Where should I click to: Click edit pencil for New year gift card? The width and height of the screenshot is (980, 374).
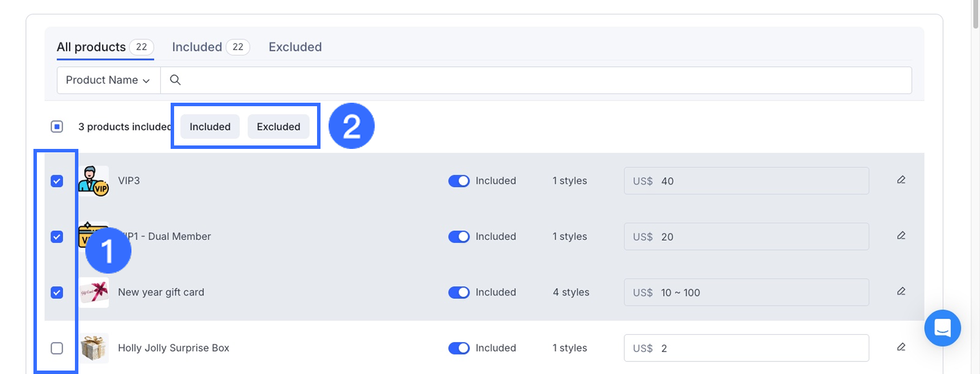click(x=901, y=291)
